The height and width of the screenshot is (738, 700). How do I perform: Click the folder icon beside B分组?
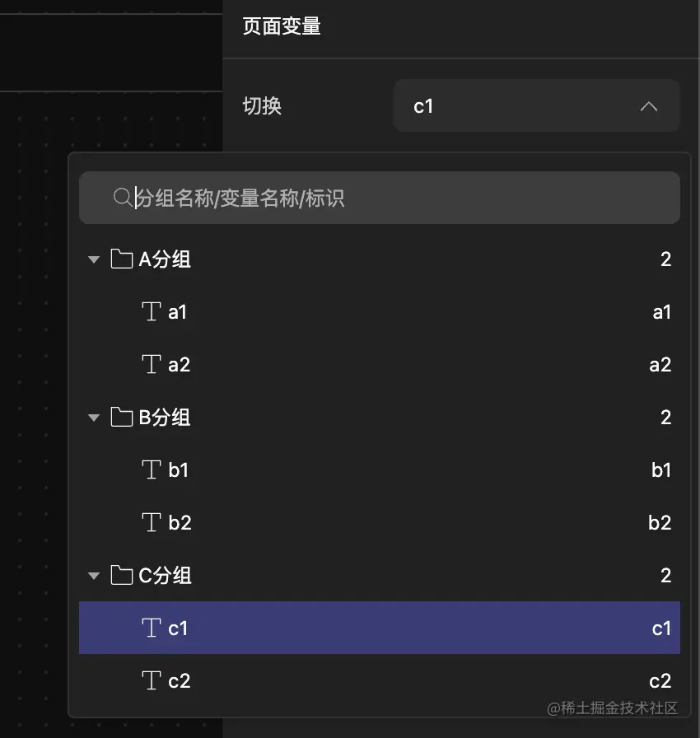click(x=120, y=418)
